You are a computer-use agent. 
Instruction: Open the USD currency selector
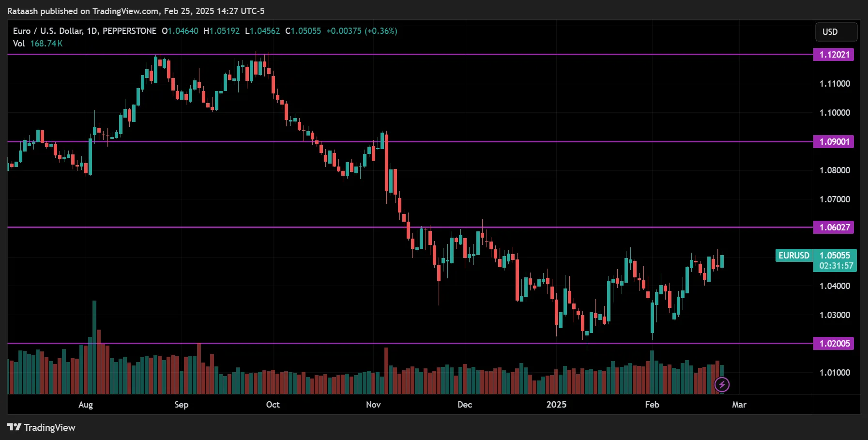coord(836,32)
